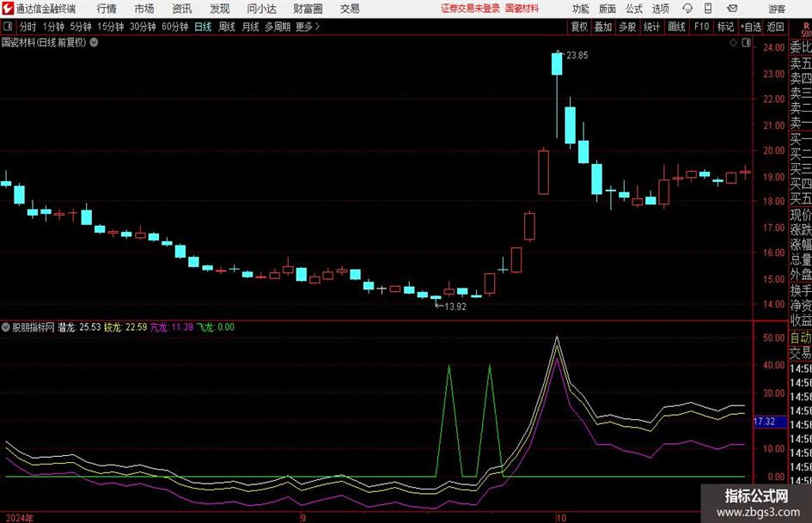The width and height of the screenshot is (812, 523).
Task: Click the 24.00 price axis label
Action: click(773, 47)
